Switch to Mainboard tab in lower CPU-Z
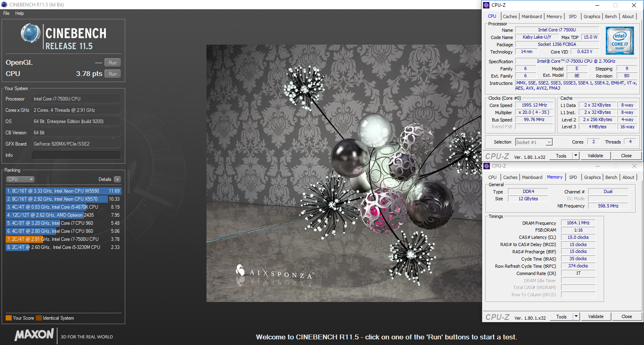The height and width of the screenshot is (345, 644). tap(532, 177)
